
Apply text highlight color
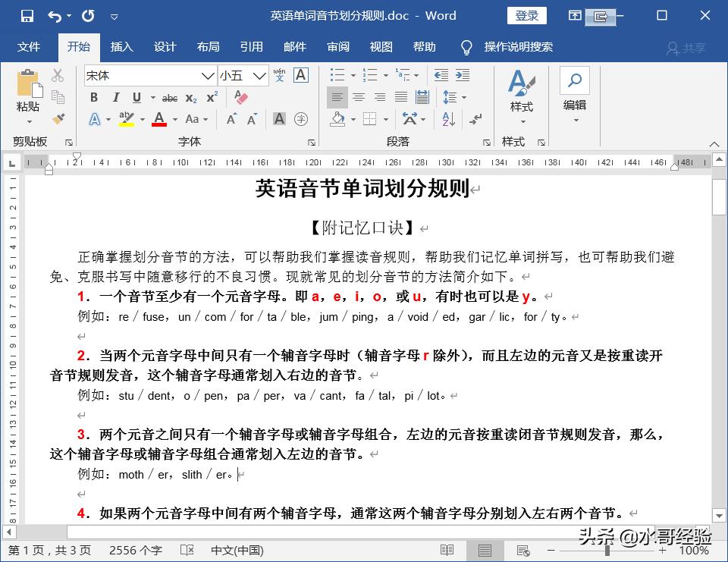coord(126,118)
